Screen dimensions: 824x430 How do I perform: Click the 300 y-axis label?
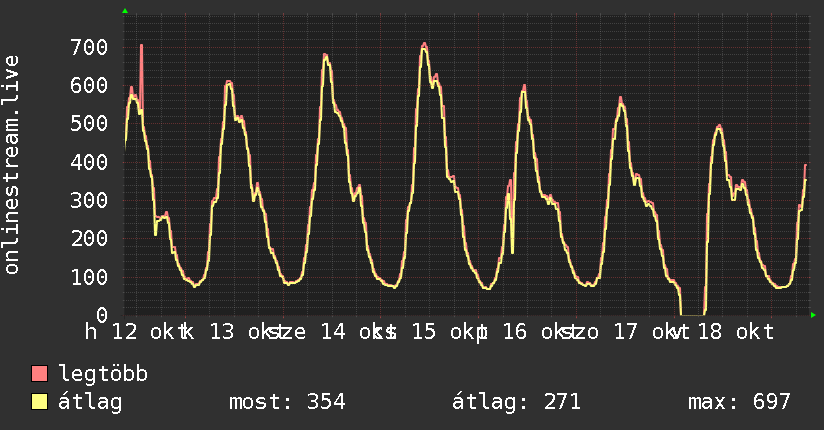pyautogui.click(x=89, y=200)
